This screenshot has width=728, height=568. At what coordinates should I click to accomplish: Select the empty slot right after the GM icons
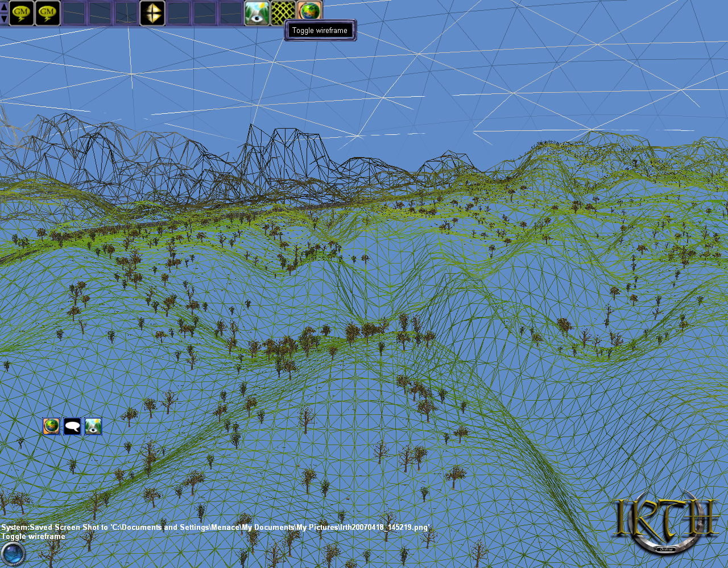coord(74,13)
